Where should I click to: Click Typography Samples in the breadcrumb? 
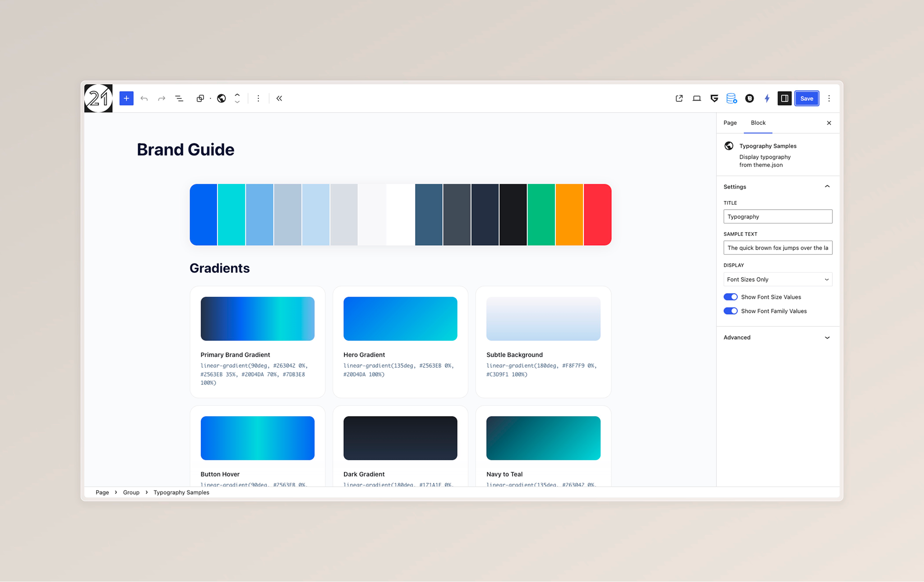pos(181,492)
